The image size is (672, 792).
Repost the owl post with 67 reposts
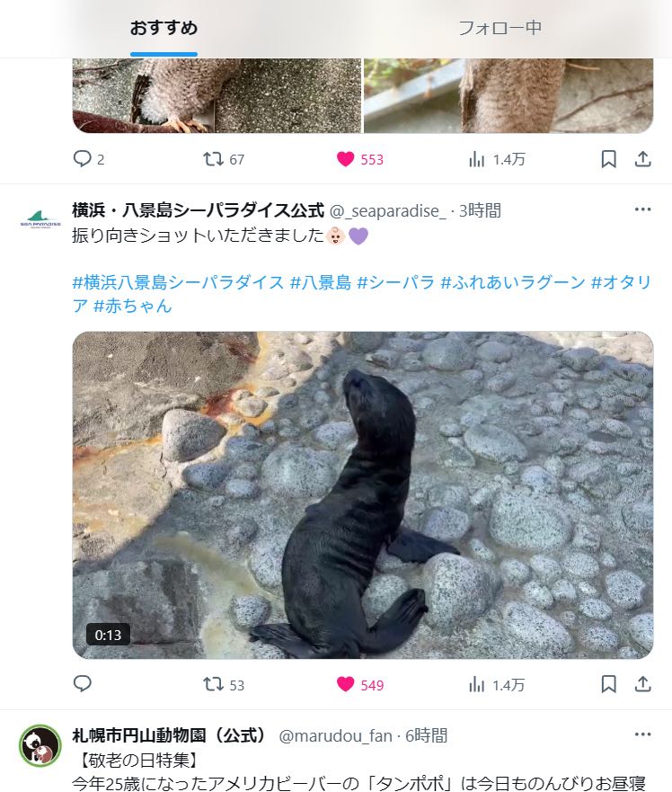[224, 159]
